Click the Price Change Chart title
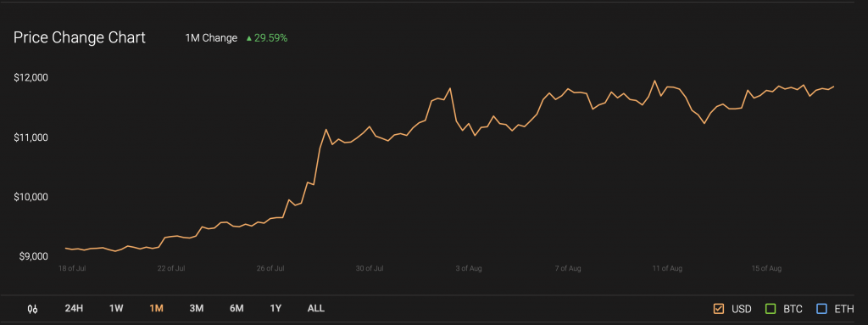 [79, 37]
